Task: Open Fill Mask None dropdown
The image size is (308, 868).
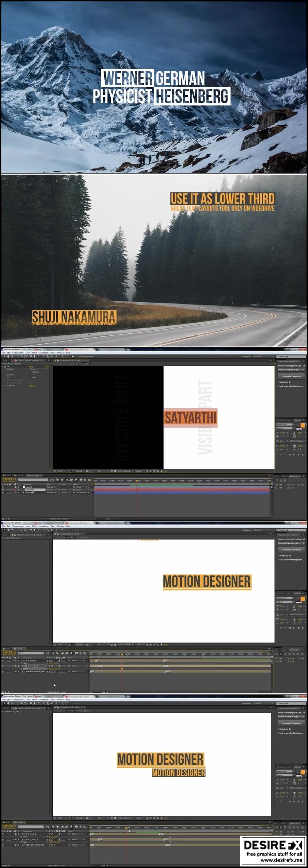Action: coord(38,369)
